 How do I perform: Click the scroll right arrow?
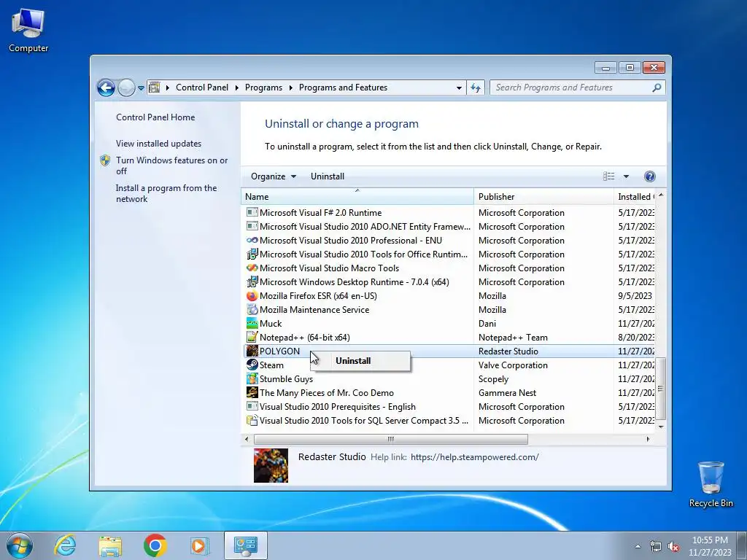648,439
